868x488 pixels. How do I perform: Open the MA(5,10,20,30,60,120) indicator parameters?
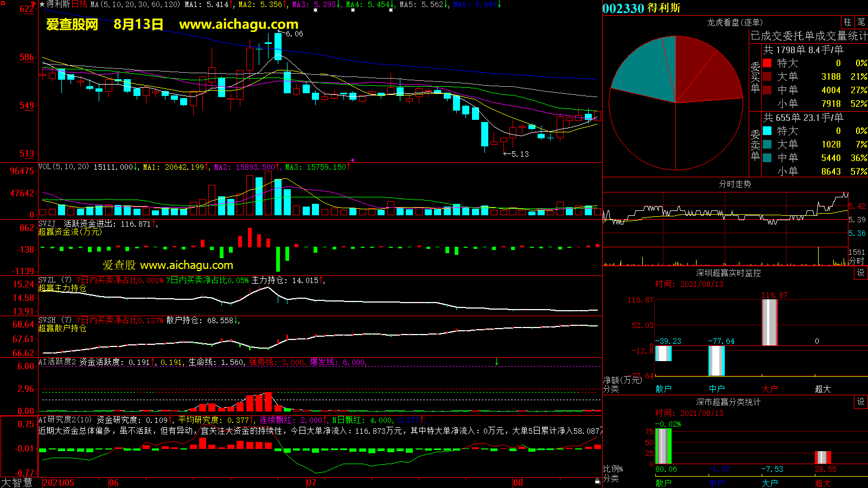(x=135, y=4)
